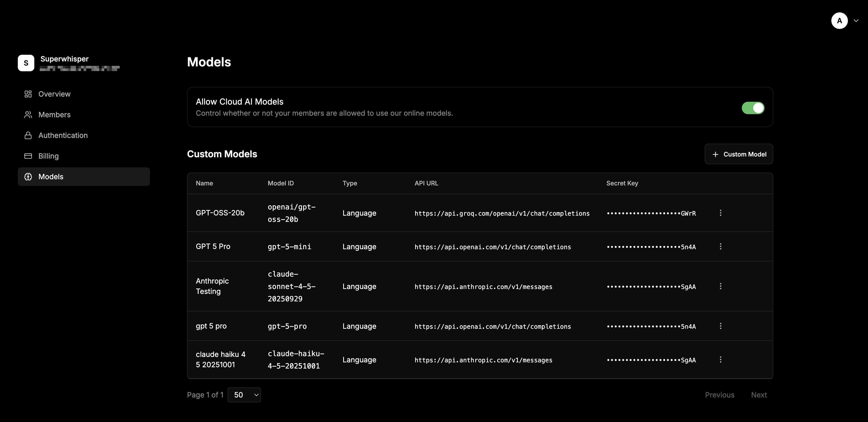Open the user avatar menu
Screen dimensions: 868x422
point(839,21)
